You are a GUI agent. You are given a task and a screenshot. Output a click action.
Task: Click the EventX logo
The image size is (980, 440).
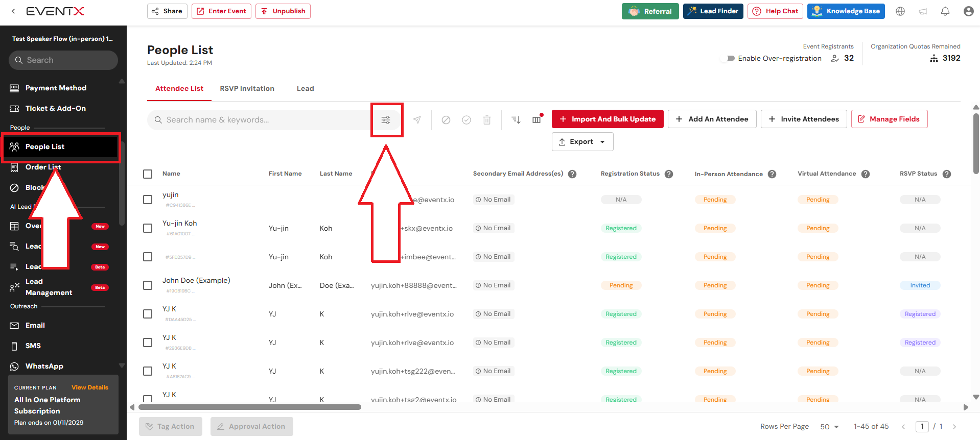click(55, 11)
